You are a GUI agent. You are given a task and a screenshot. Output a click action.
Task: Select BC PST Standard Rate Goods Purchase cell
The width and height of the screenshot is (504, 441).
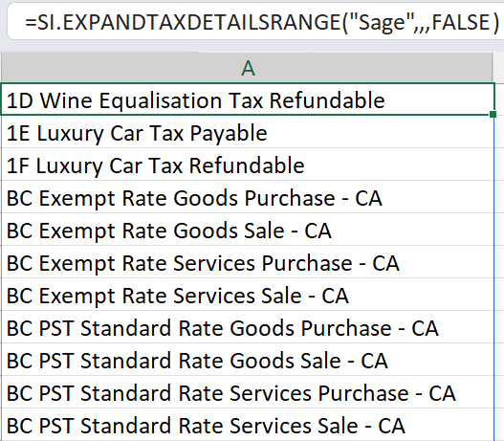(247, 327)
